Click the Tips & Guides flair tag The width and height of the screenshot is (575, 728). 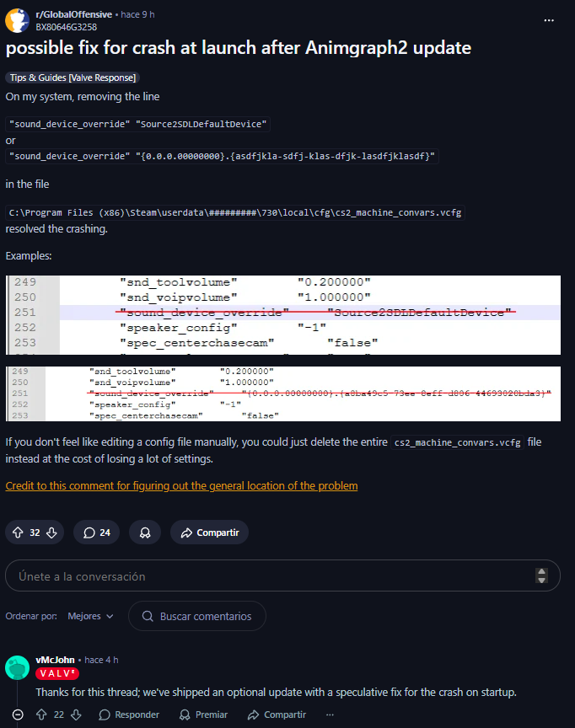73,78
